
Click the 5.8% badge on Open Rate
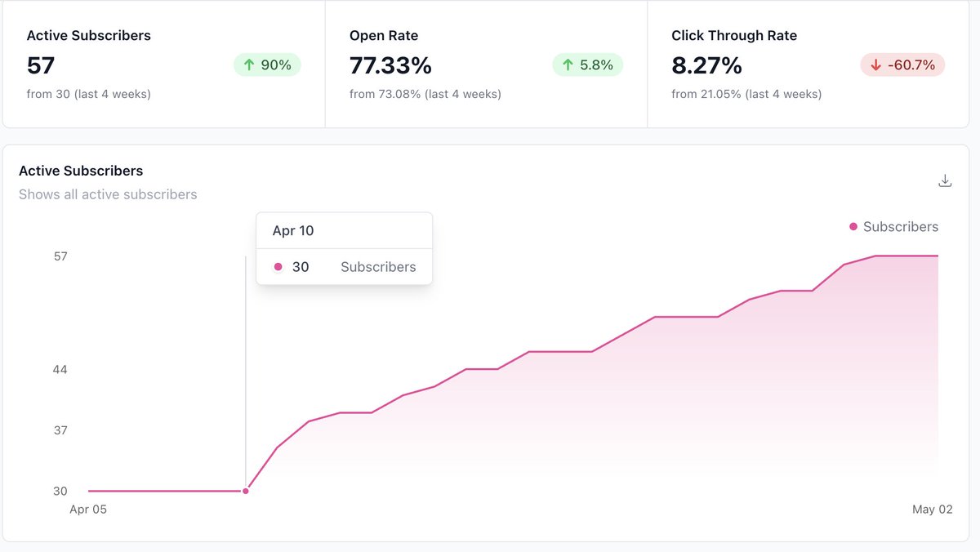click(x=587, y=65)
